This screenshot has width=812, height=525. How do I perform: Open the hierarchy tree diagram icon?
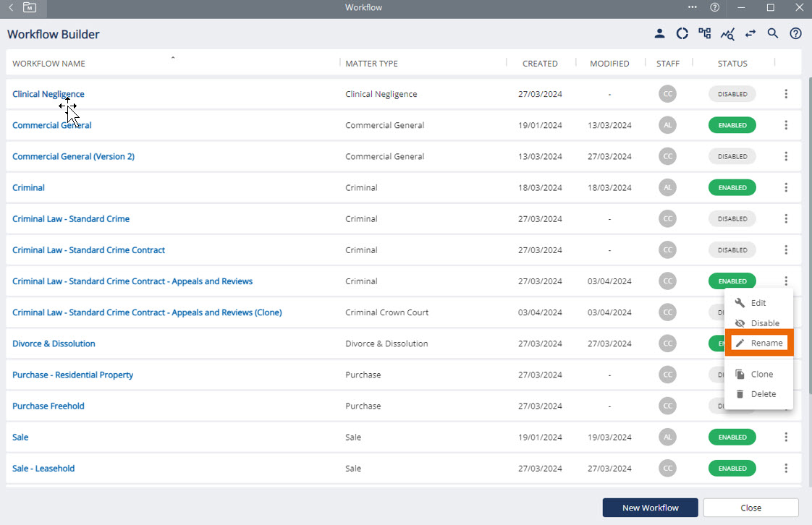click(704, 33)
